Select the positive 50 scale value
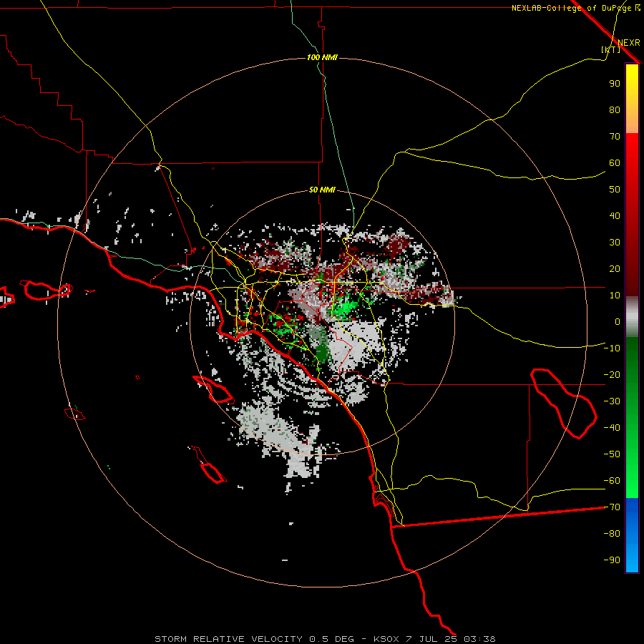644x644 pixels. (615, 190)
